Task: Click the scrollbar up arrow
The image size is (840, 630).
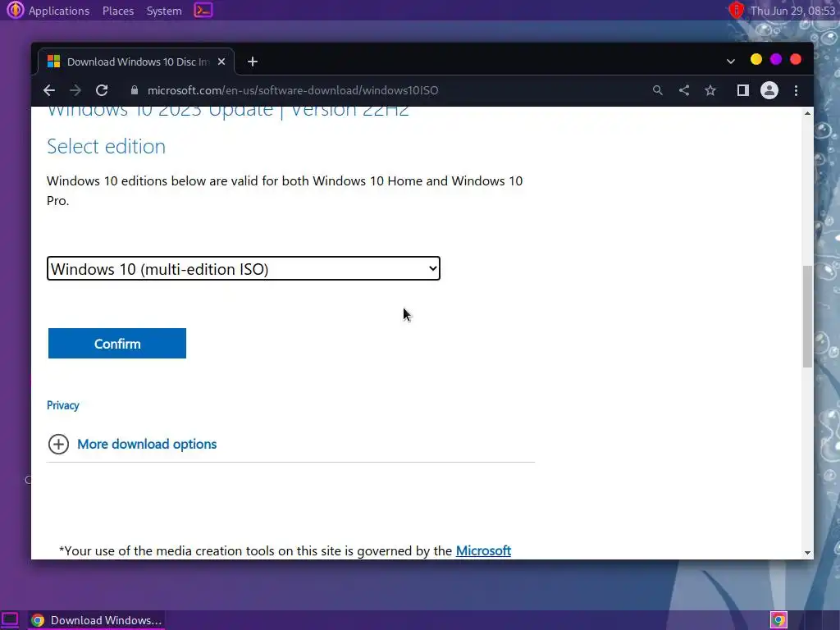Action: (x=807, y=113)
